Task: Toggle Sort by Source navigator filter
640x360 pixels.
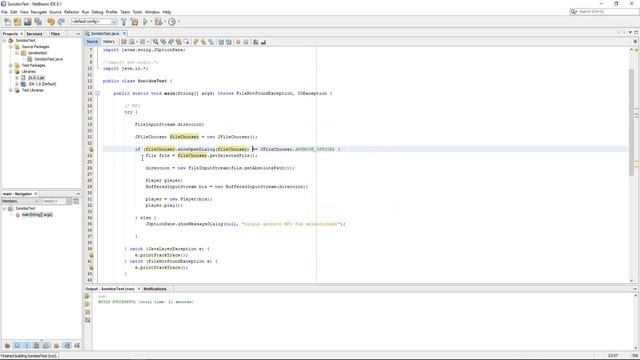Action: (77, 346)
